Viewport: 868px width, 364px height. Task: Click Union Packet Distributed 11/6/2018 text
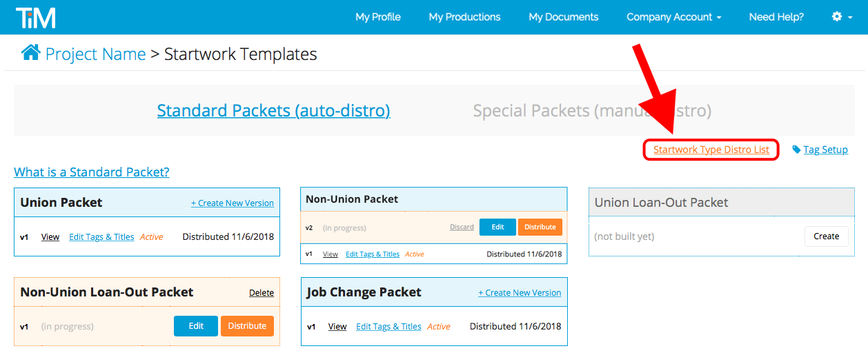point(228,236)
